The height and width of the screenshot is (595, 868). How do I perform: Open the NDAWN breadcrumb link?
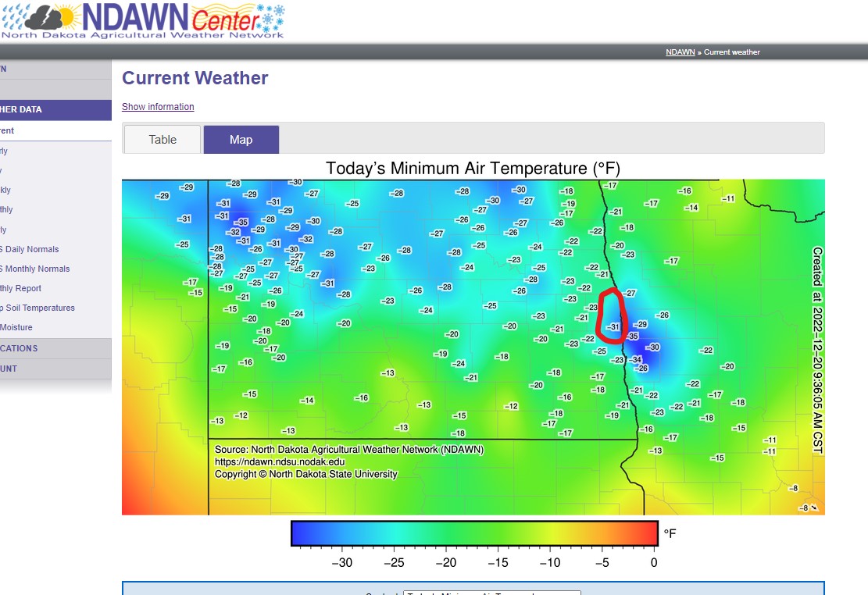[680, 52]
